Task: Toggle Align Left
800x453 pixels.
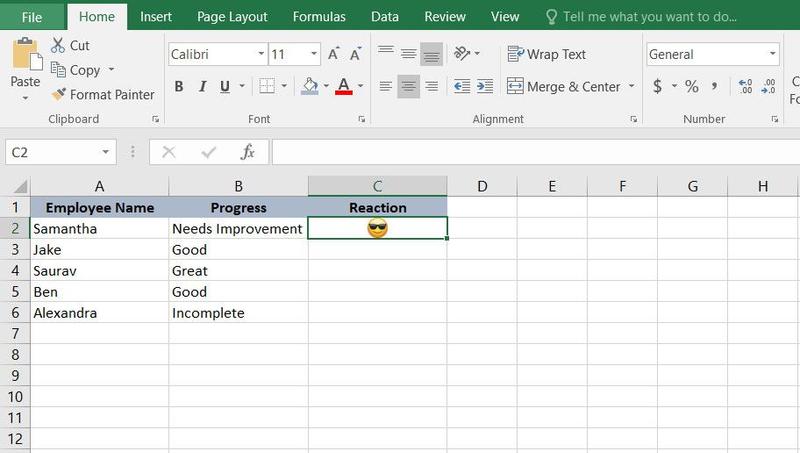Action: 386,86
